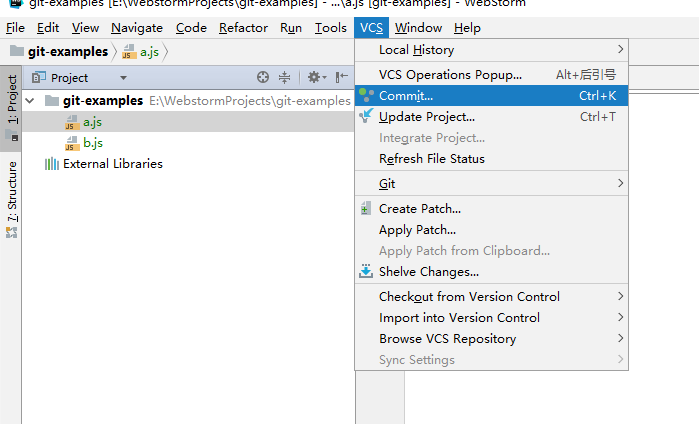This screenshot has height=424, width=699.
Task: Collapse the git-examples tree node
Action: 29,101
